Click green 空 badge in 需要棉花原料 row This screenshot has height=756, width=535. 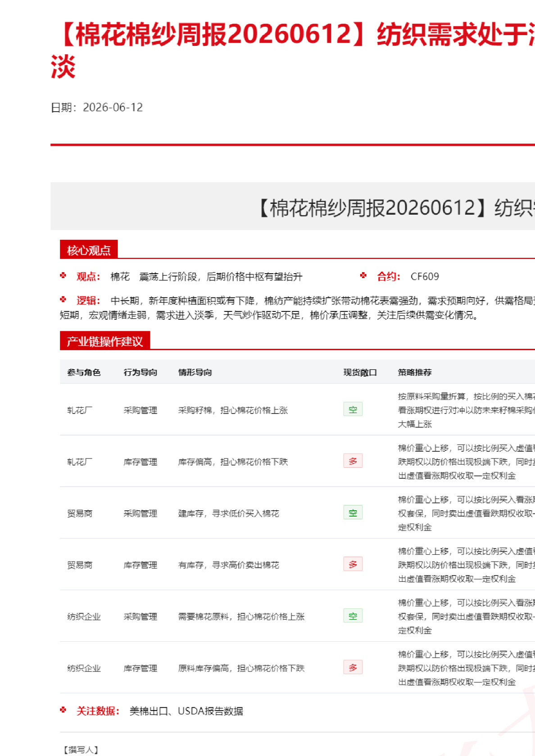pyautogui.click(x=353, y=616)
